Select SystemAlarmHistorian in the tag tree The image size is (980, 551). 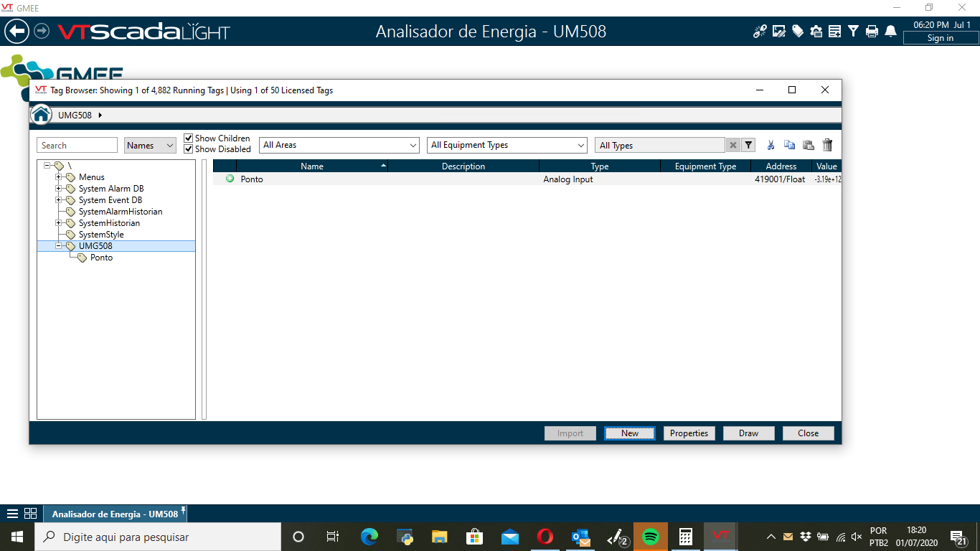click(x=121, y=212)
